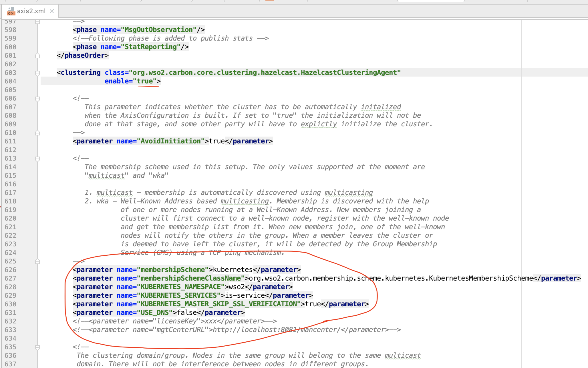Collapse the clustering element fold marker
588x368 pixels.
[37, 73]
